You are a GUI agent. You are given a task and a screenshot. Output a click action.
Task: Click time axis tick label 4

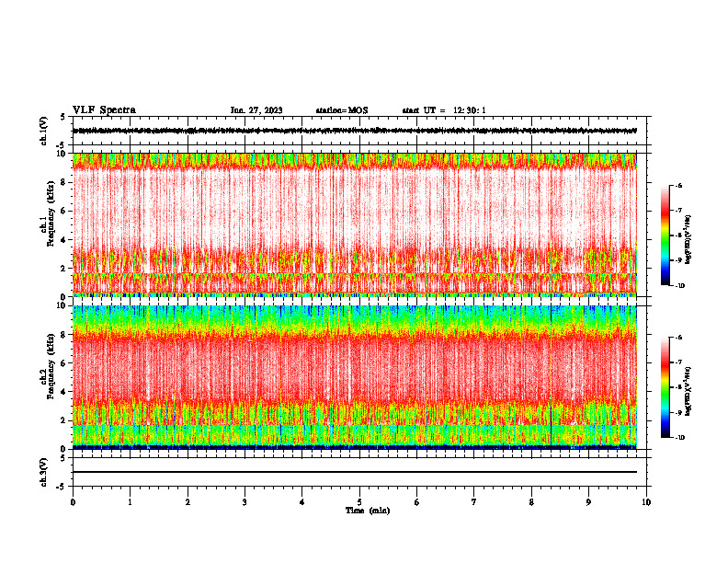click(x=302, y=502)
